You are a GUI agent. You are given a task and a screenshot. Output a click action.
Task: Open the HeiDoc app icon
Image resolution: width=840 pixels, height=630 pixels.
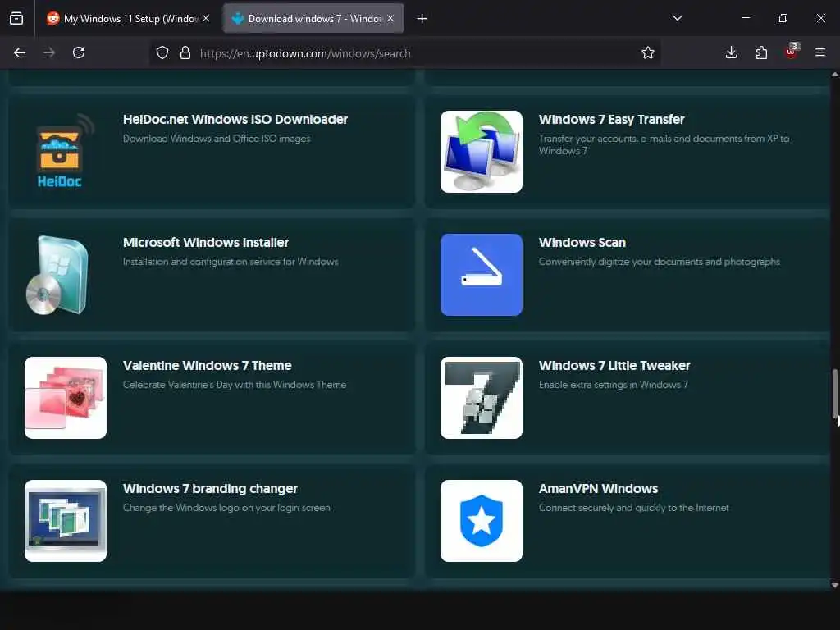coord(60,152)
